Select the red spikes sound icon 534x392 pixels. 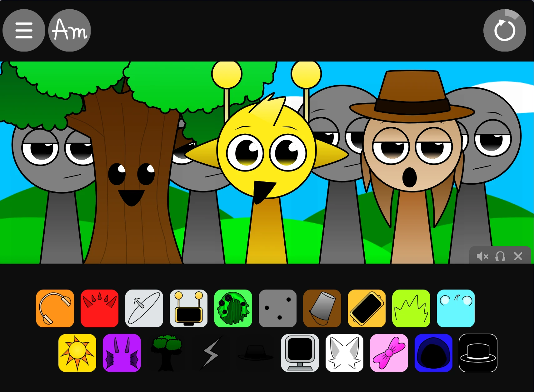pyautogui.click(x=99, y=308)
